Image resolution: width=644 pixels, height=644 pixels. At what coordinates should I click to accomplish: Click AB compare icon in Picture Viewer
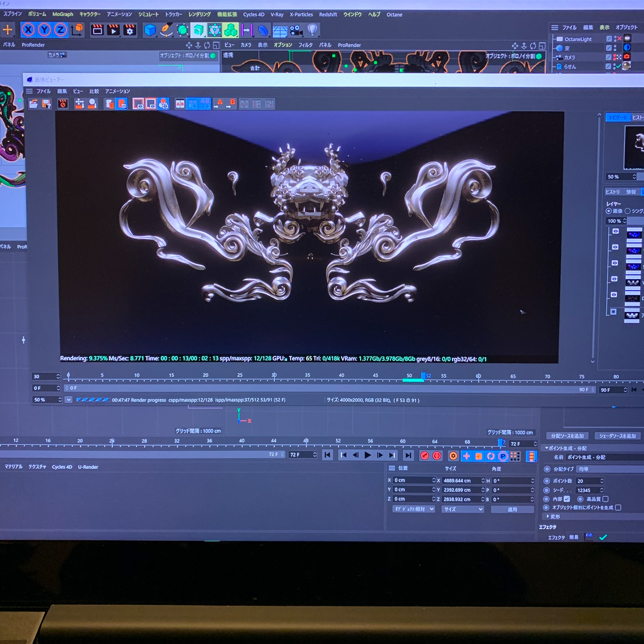click(180, 104)
